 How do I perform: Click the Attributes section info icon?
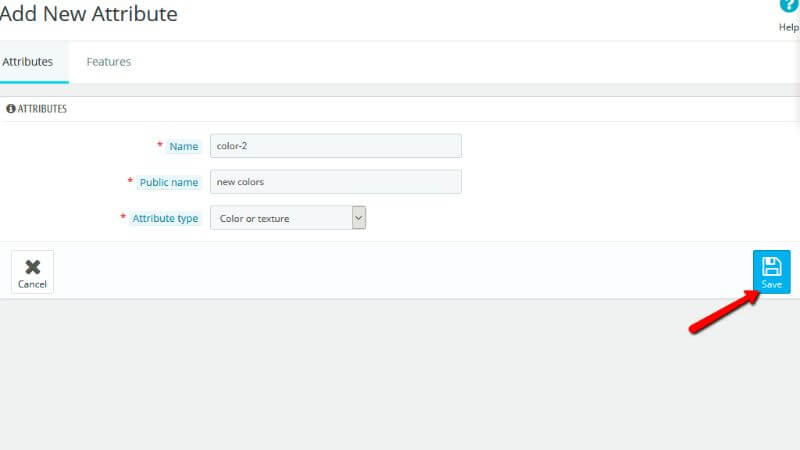11,109
